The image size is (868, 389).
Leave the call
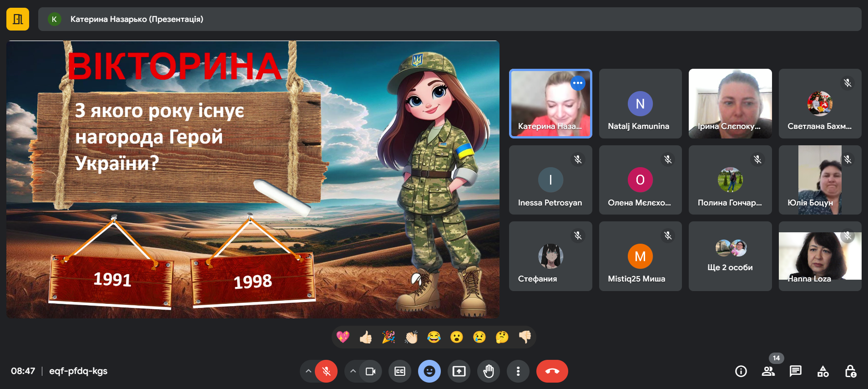[x=552, y=371]
